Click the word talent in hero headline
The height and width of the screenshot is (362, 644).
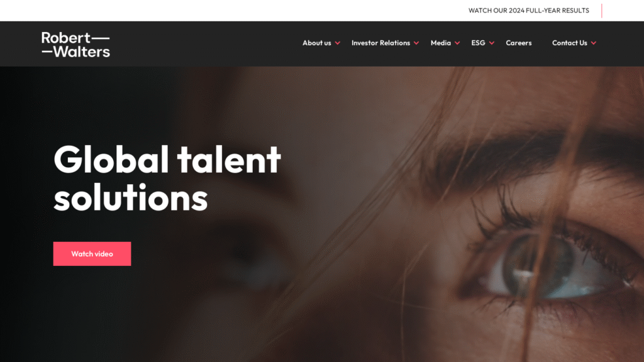[x=229, y=159]
